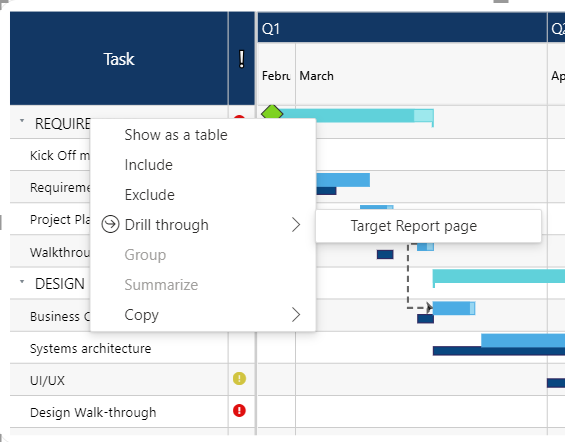Select the Design Walk-through task row

(119, 412)
